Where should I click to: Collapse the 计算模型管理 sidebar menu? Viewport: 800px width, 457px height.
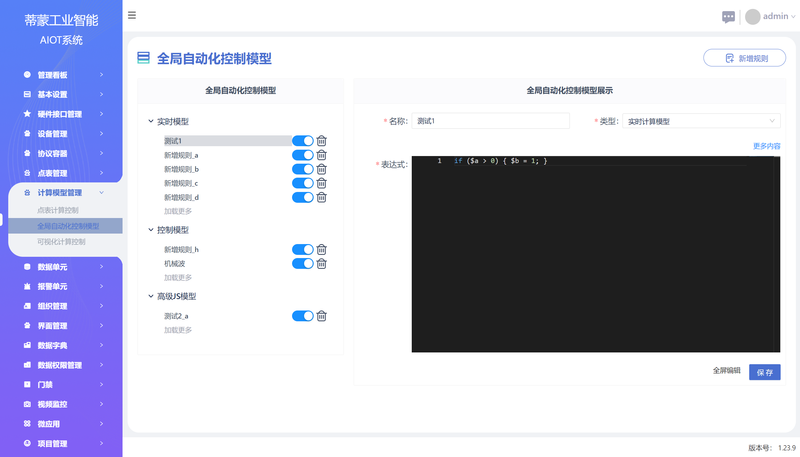click(x=101, y=193)
